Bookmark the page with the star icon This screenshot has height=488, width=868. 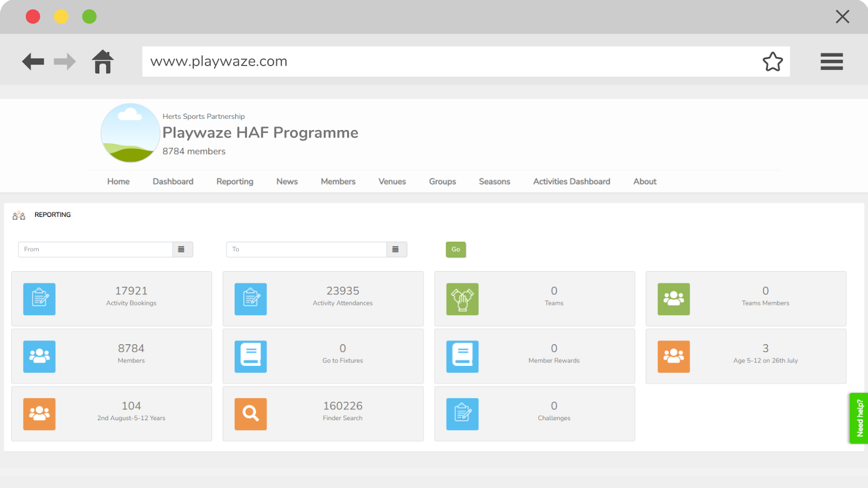pos(773,61)
